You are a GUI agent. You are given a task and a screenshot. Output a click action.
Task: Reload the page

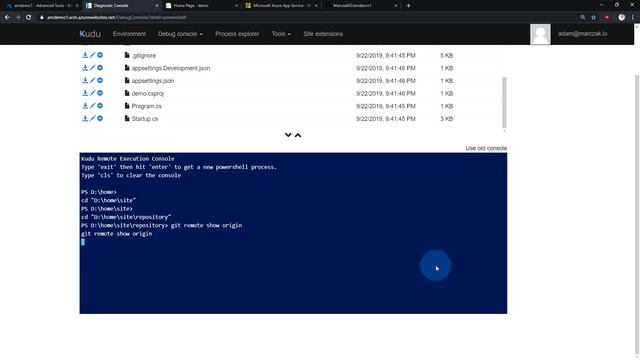point(29,18)
